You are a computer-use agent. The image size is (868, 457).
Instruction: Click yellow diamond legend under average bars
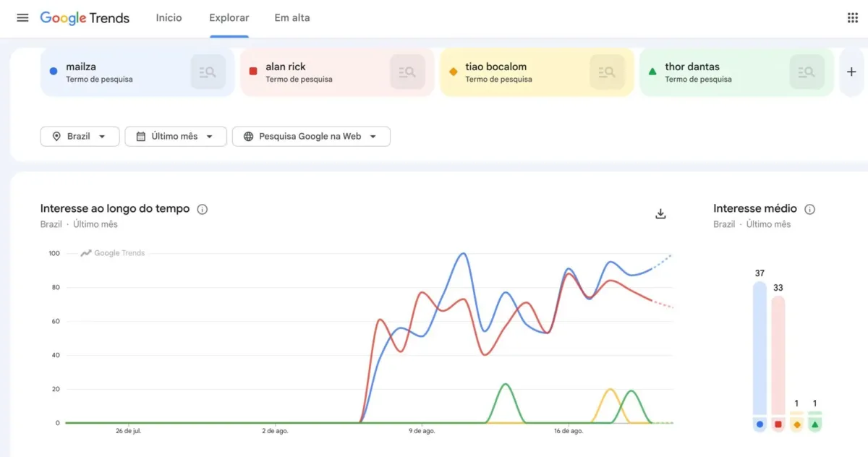click(796, 424)
